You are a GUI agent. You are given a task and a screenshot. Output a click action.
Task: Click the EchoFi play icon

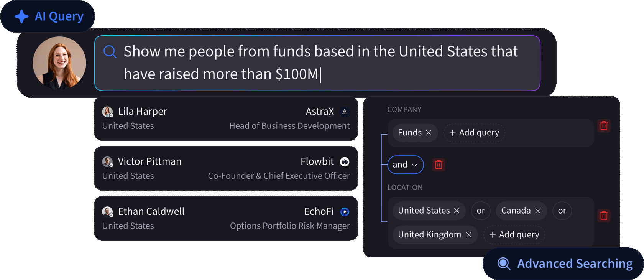coord(345,211)
